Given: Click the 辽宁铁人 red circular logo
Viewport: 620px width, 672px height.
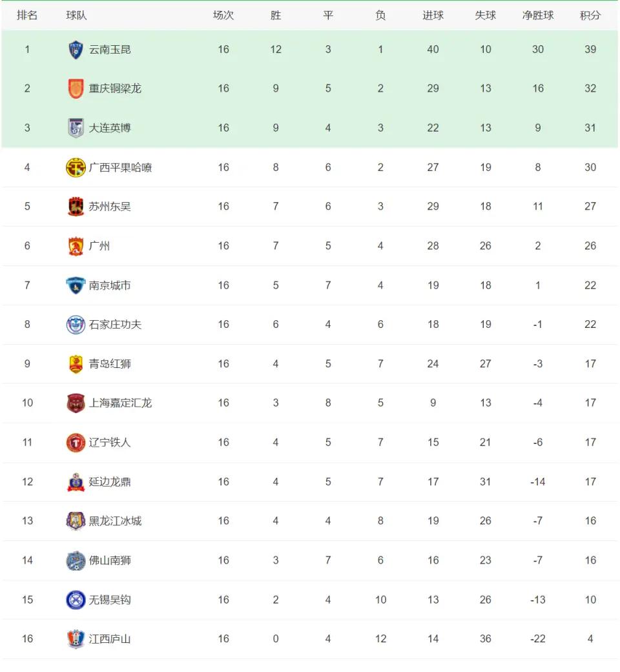Looking at the screenshot, I should 76,442.
